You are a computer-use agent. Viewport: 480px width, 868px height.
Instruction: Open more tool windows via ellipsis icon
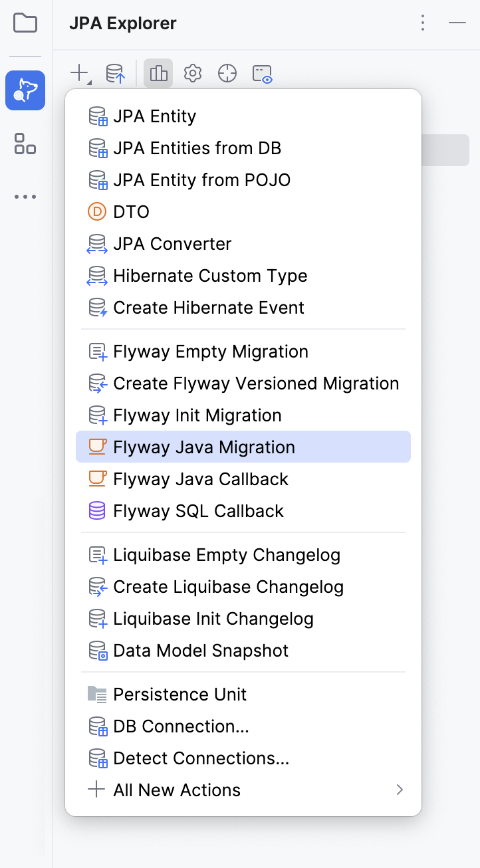point(25,196)
